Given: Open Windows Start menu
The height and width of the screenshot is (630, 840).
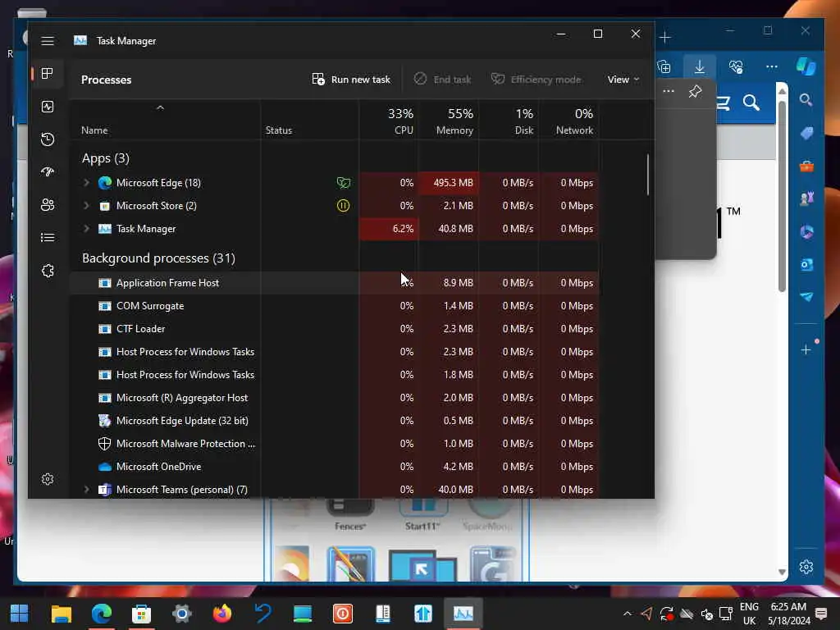Looking at the screenshot, I should pos(20,613).
